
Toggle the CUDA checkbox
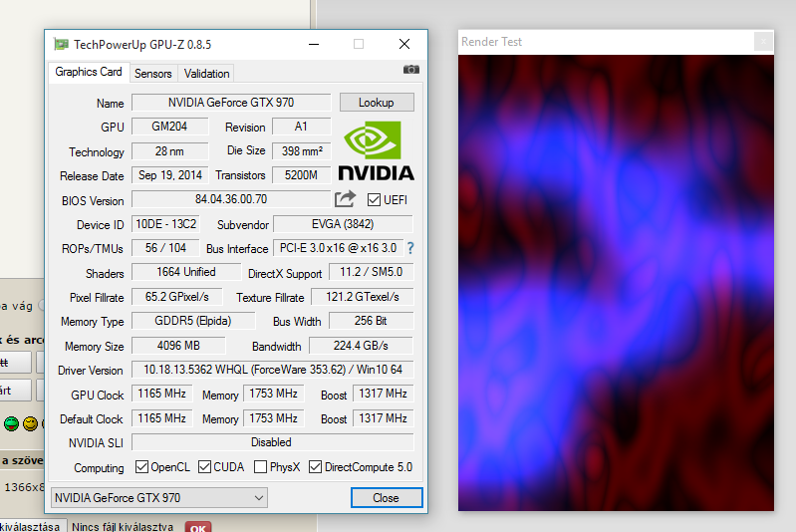(204, 466)
